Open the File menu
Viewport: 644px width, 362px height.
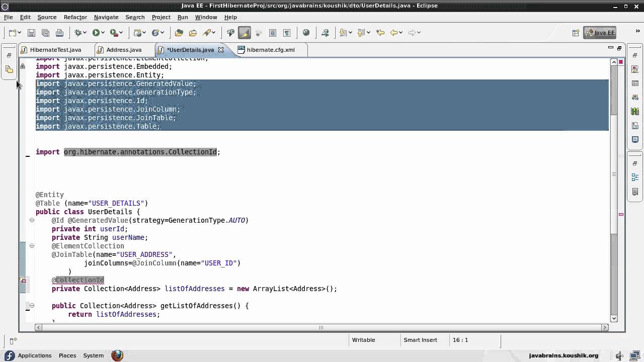click(9, 17)
